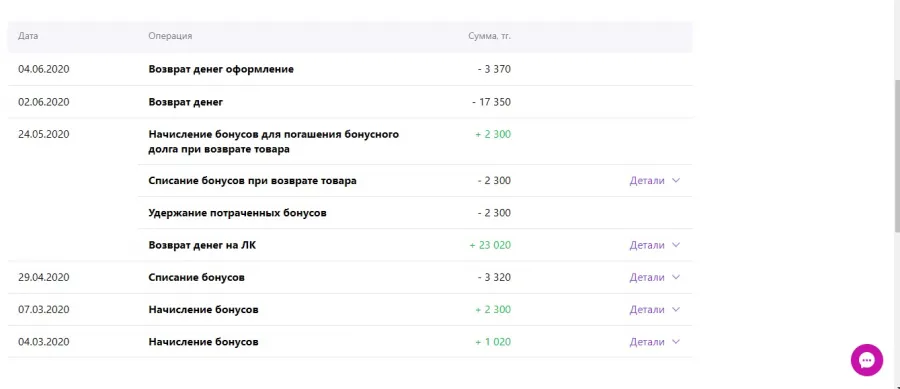The width and height of the screenshot is (900, 389).
Task: Click the 04.03.2020 Начисление бонусов operation
Action: (203, 342)
